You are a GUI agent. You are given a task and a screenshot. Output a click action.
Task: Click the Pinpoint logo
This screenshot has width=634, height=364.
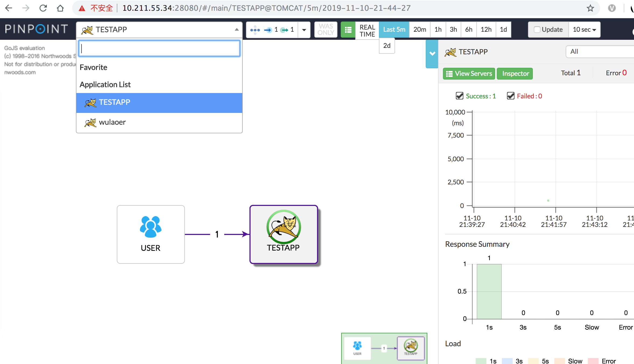click(x=36, y=29)
